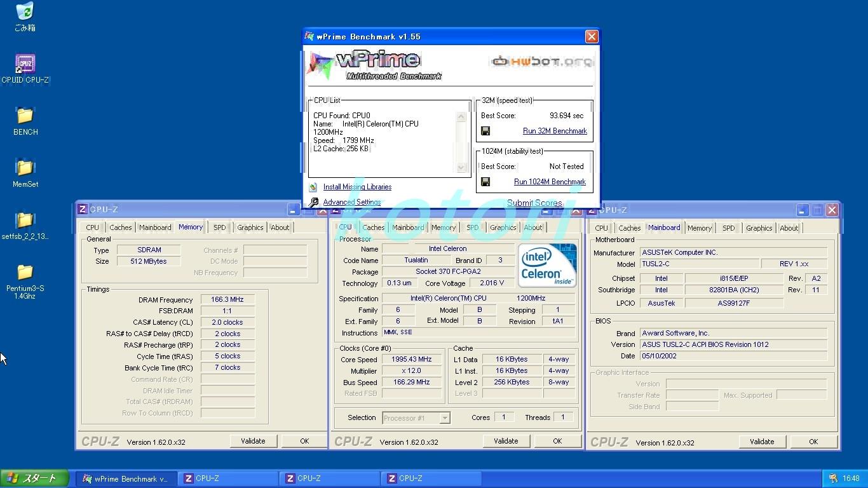This screenshot has height=488, width=868.
Task: Click the CPU-Z Memory window title icon
Action: click(x=83, y=209)
